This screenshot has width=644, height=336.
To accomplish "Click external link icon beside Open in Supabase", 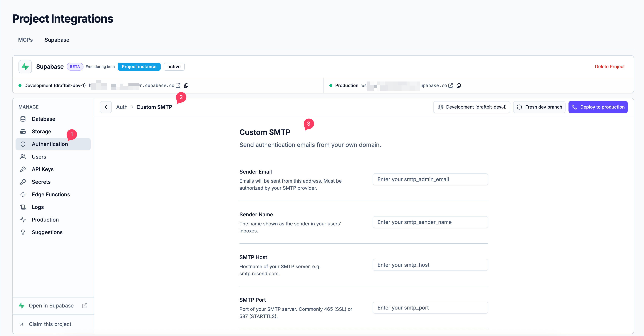I will [x=85, y=306].
